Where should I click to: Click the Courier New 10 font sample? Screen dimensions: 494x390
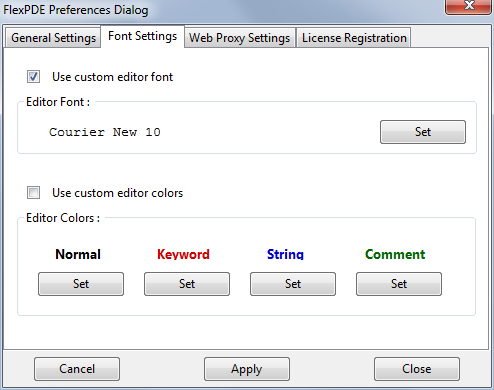(105, 132)
